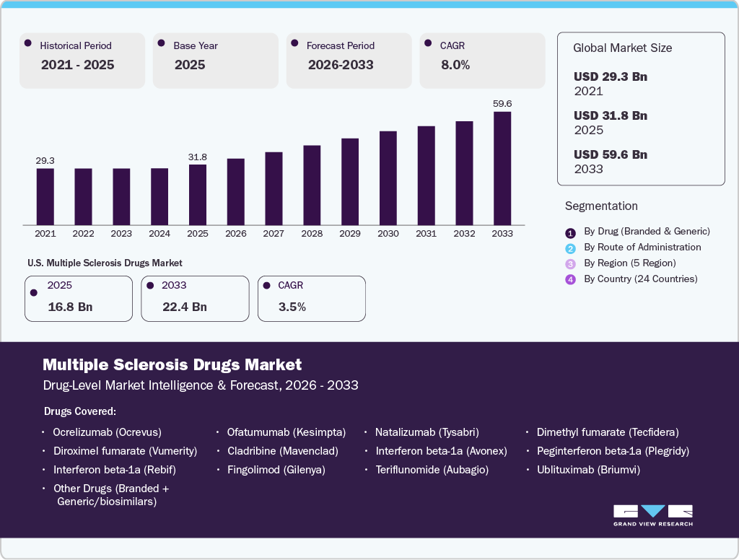This screenshot has height=560, width=739.
Task: Click the USD 31.8 Bn figure
Action: pyautogui.click(x=611, y=115)
